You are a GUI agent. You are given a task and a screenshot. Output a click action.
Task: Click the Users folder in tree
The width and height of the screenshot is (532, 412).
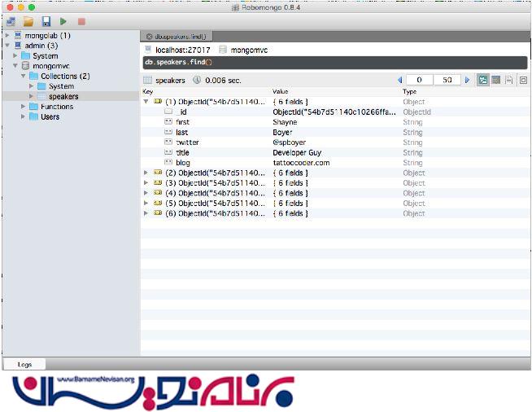pos(50,116)
